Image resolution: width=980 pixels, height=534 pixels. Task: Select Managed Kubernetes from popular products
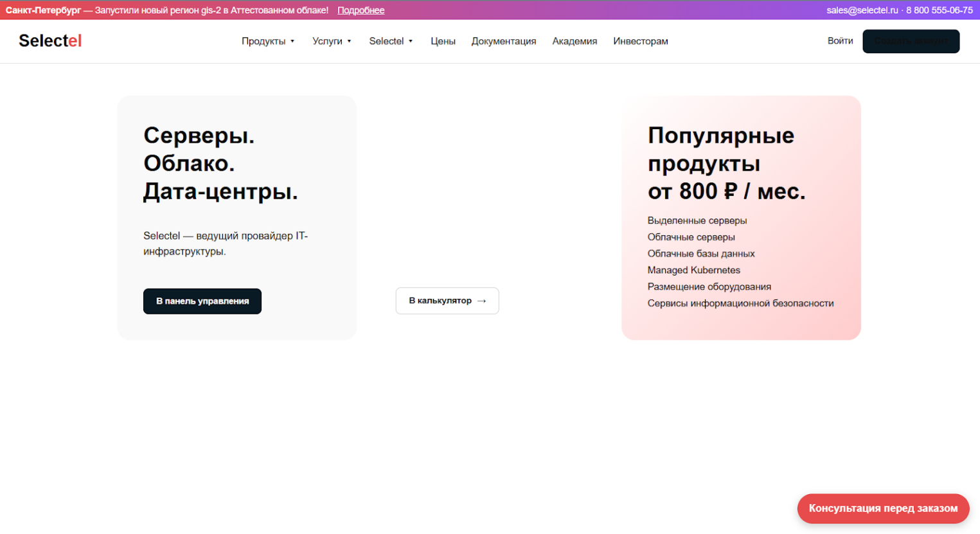693,270
